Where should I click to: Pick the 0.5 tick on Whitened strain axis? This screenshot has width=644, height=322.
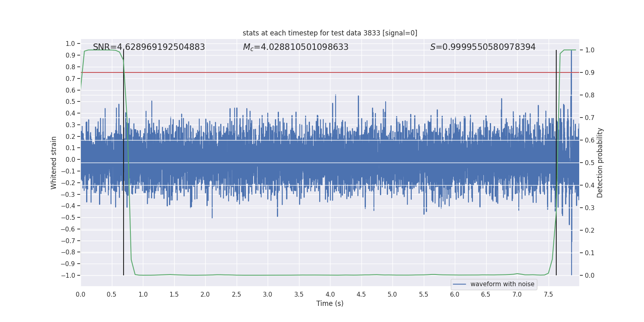tap(70, 101)
